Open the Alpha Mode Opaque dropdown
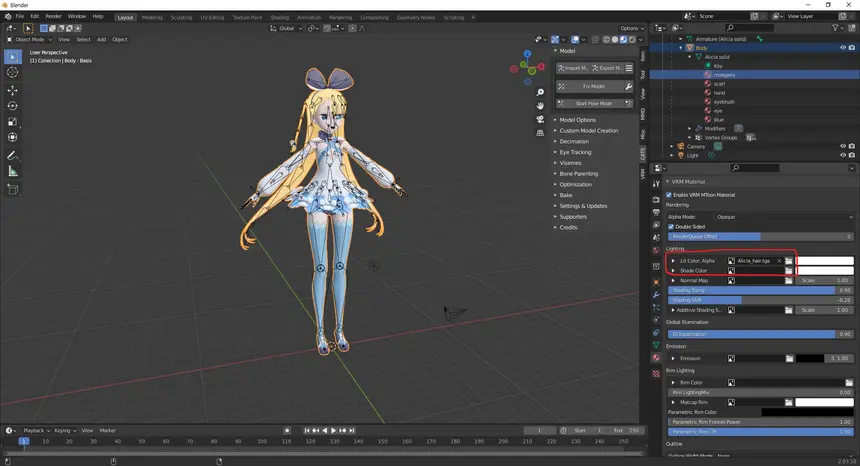 [784, 217]
